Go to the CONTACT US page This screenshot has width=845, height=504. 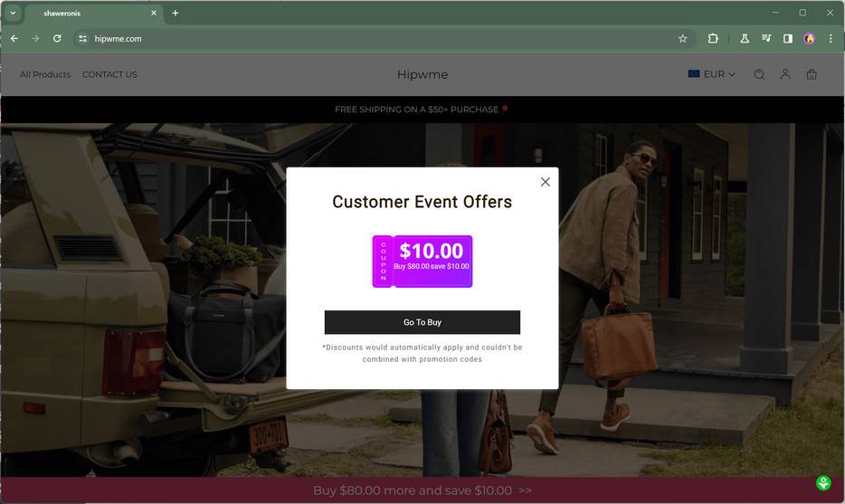point(110,74)
